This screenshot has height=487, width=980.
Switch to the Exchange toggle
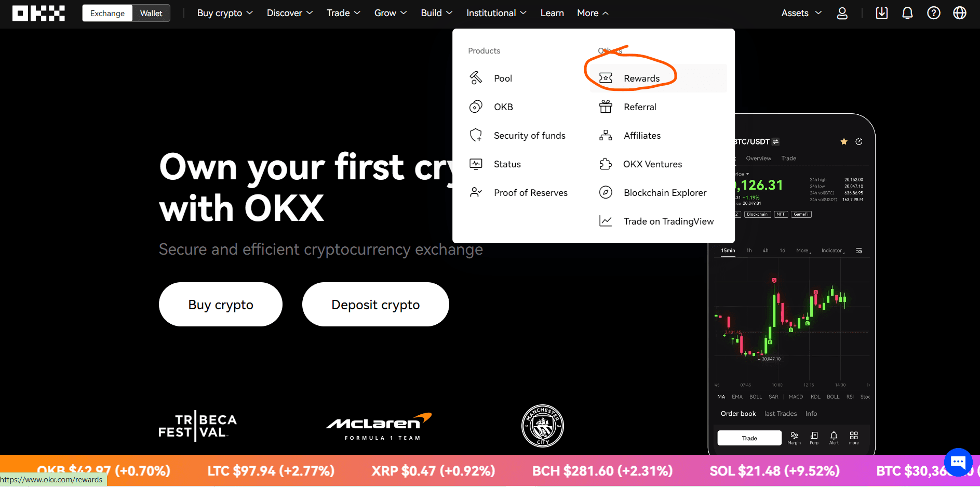coord(108,13)
